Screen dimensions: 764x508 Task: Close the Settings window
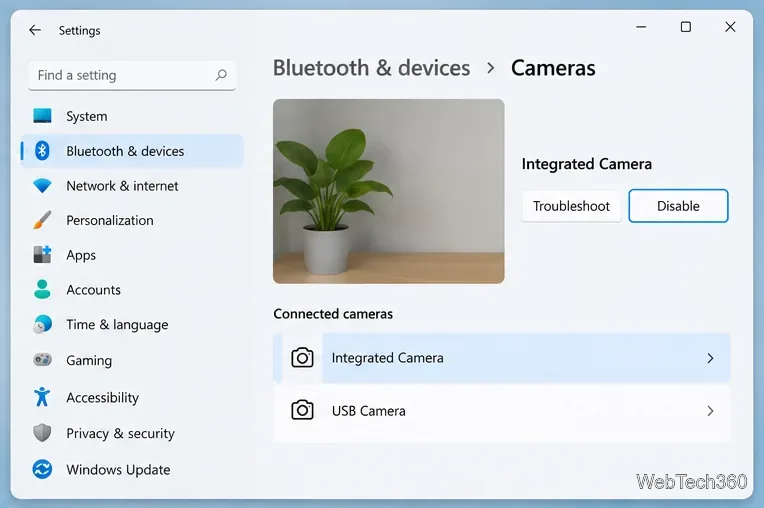(x=730, y=27)
